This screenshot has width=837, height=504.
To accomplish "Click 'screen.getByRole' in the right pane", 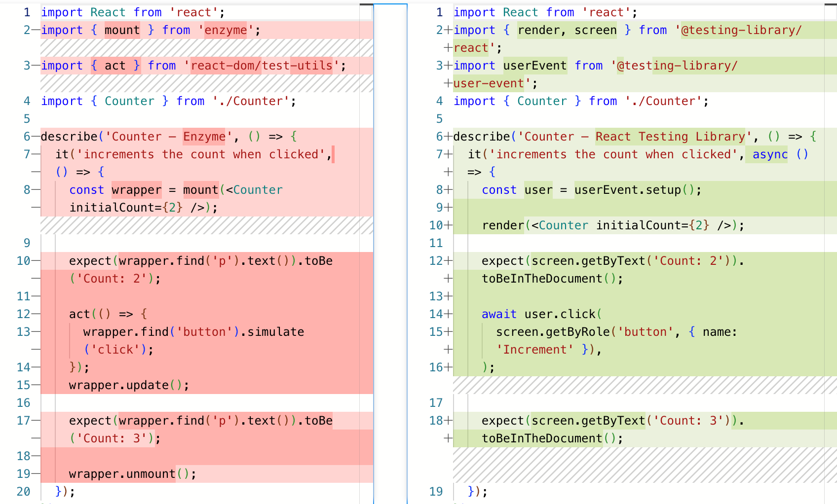I will click(553, 332).
